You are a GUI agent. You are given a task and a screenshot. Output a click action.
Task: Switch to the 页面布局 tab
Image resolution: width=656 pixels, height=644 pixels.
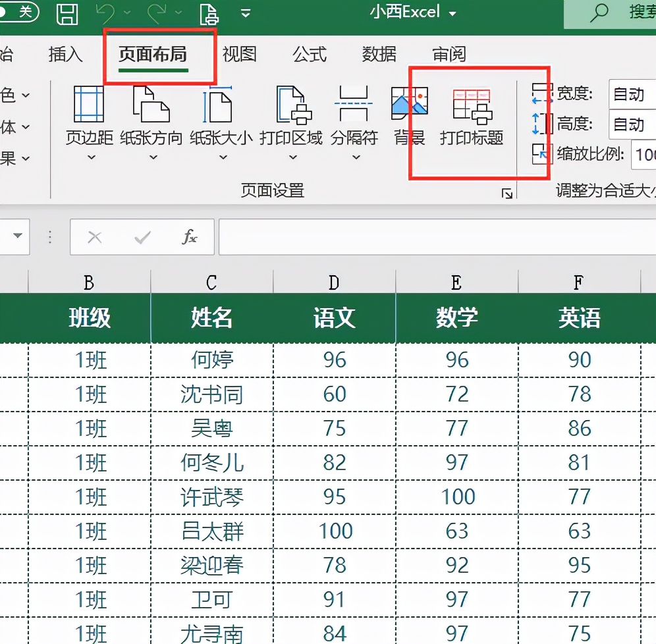[x=153, y=55]
